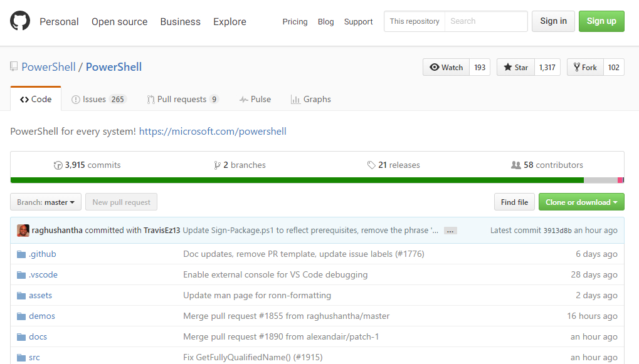The image size is (639, 364).
Task: Click the releases tag icon
Action: click(x=371, y=165)
